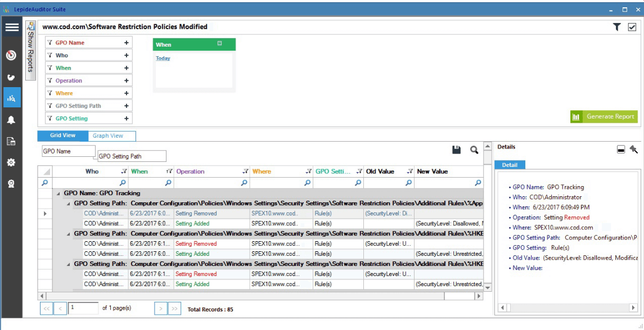Click the grid's vertical scrollbar down arrow
The image size is (644, 330).
pyautogui.click(x=487, y=288)
